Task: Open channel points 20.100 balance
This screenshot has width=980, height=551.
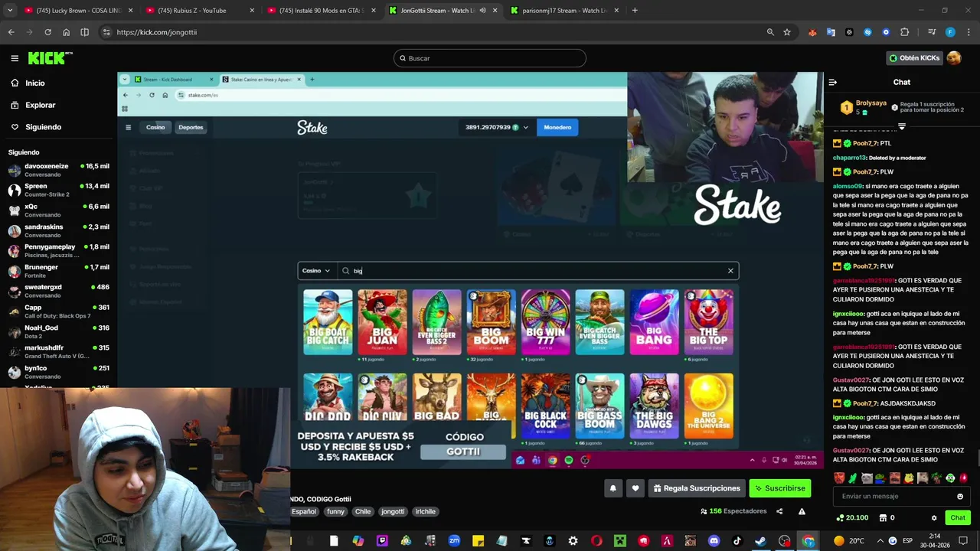Action: point(852,518)
